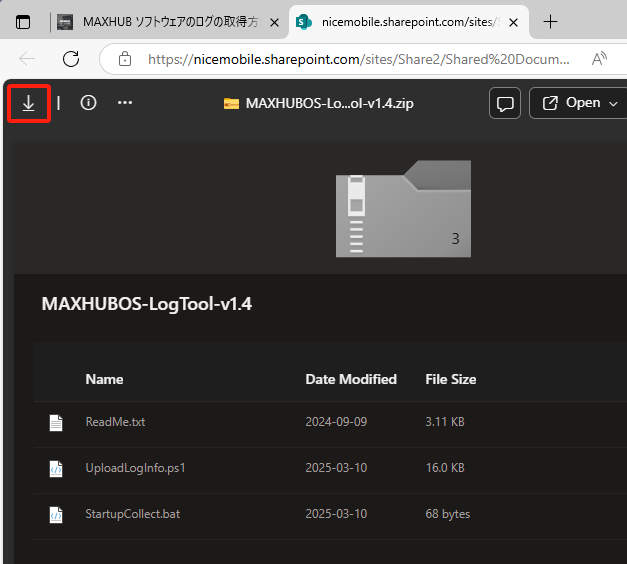
Task: Expand the Open dropdown chevron
Action: tap(613, 104)
